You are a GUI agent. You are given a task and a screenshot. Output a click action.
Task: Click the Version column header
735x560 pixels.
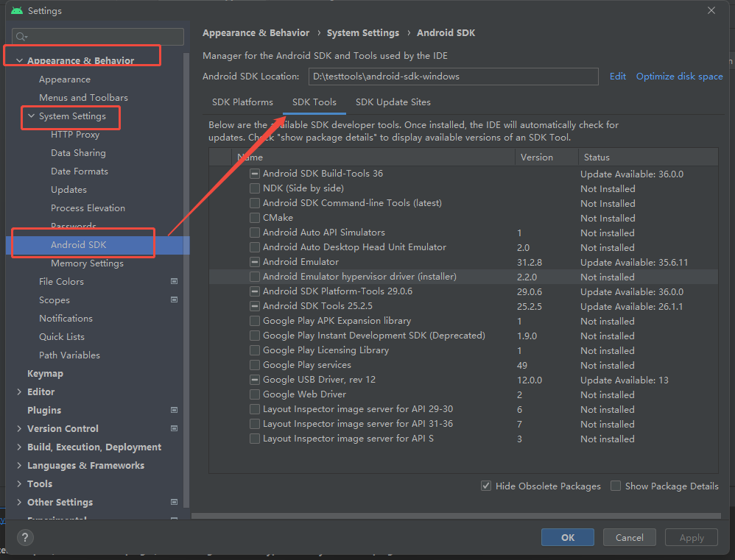[546, 157]
